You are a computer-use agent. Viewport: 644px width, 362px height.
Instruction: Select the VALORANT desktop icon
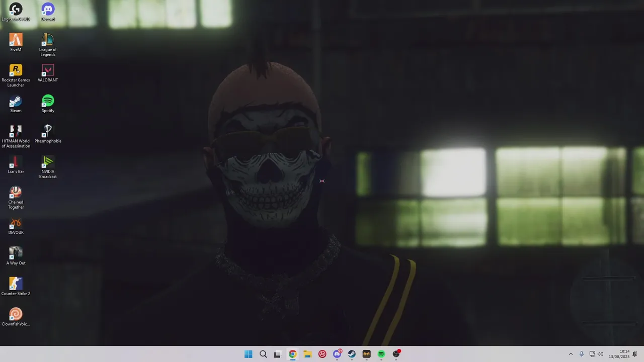(48, 73)
